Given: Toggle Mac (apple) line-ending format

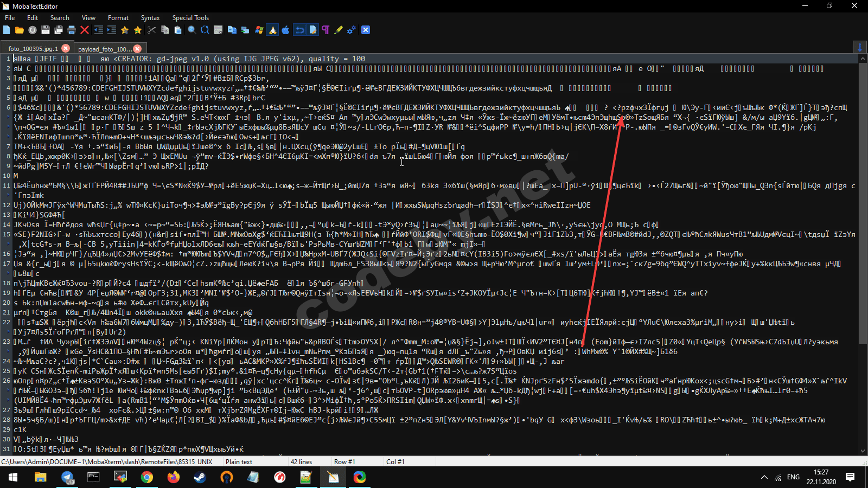Looking at the screenshot, I should [x=285, y=30].
